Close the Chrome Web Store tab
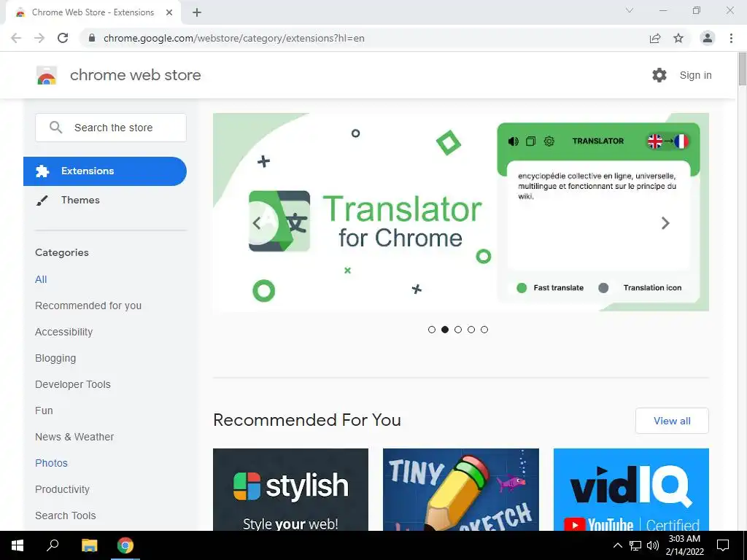The width and height of the screenshot is (747, 560). (169, 12)
